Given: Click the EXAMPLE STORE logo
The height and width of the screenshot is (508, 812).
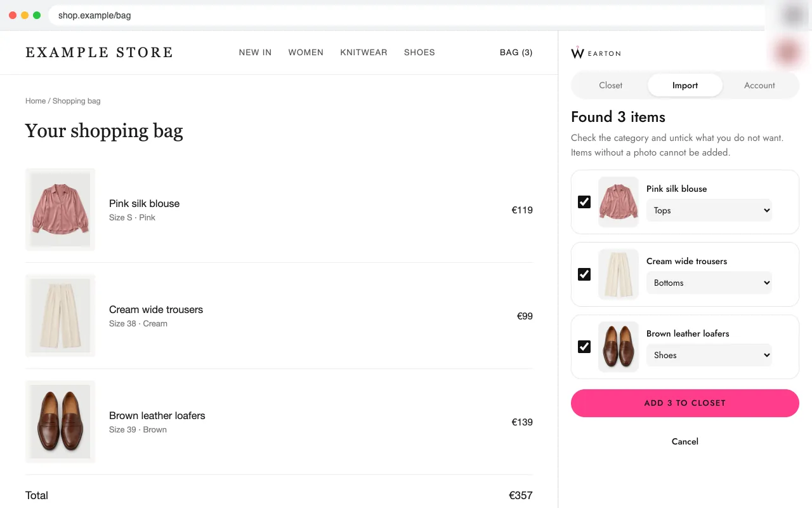Looking at the screenshot, I should [99, 53].
